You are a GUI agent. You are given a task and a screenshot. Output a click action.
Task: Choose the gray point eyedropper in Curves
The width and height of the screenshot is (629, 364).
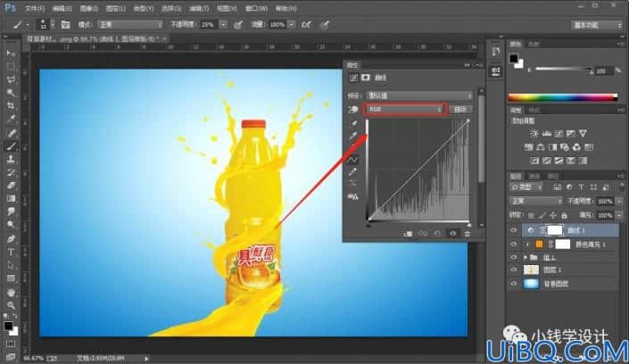pyautogui.click(x=353, y=136)
